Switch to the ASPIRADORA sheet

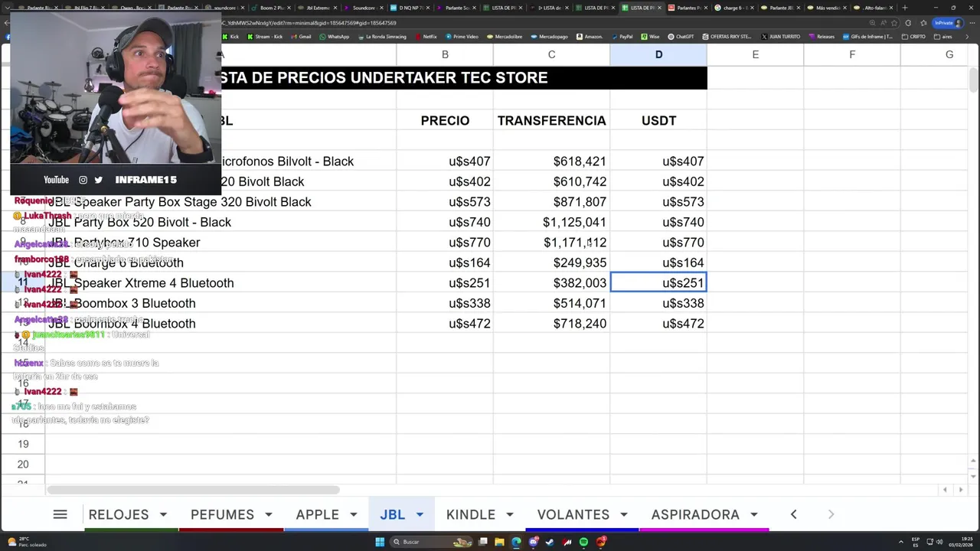tap(695, 514)
